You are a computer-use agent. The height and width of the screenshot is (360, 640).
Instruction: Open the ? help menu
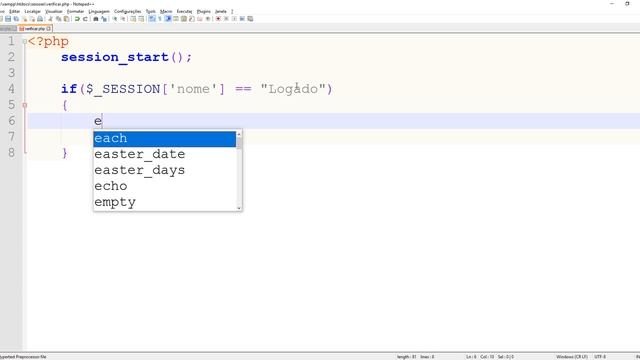(232, 11)
